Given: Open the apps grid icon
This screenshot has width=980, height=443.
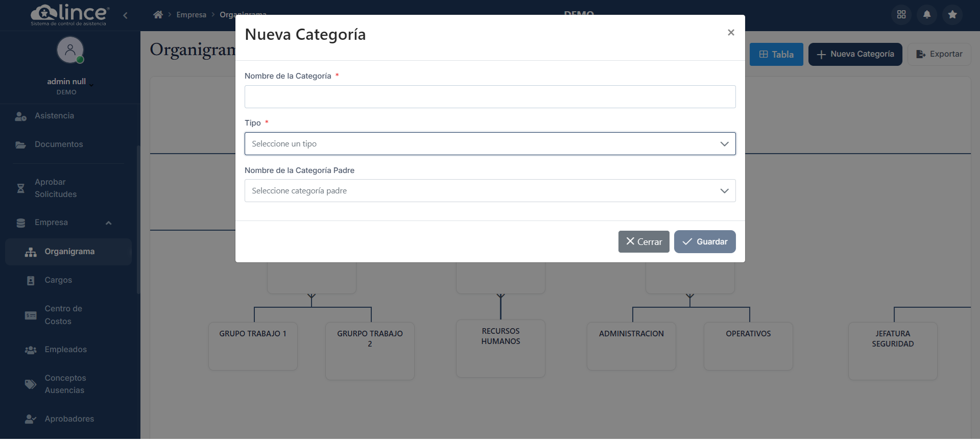Looking at the screenshot, I should [x=901, y=14].
